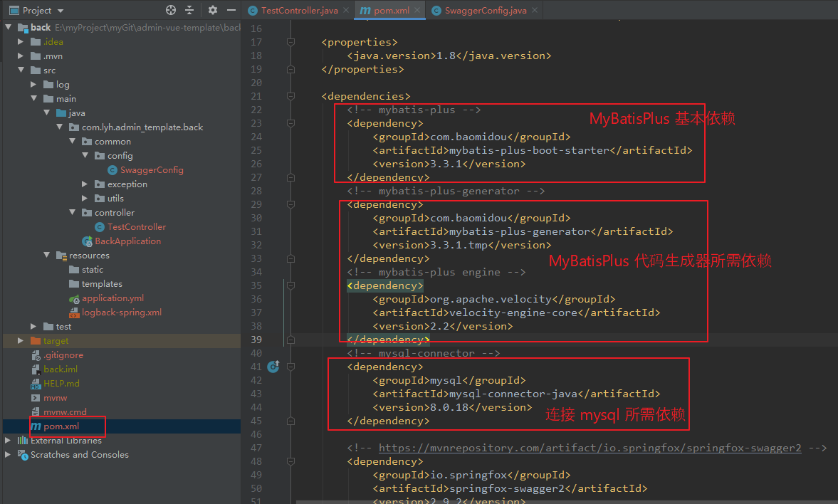Select TestController class in tree
The image size is (838, 504).
[x=136, y=226]
